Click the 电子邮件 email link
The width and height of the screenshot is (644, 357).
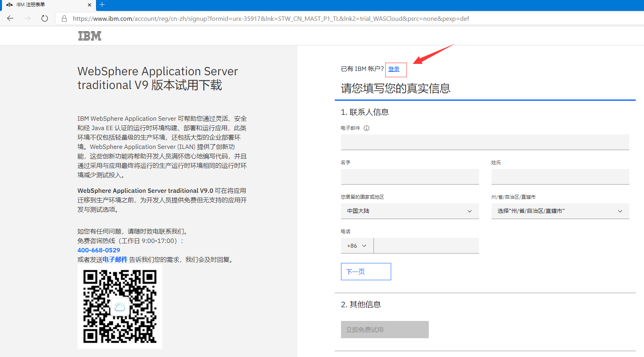point(116,259)
